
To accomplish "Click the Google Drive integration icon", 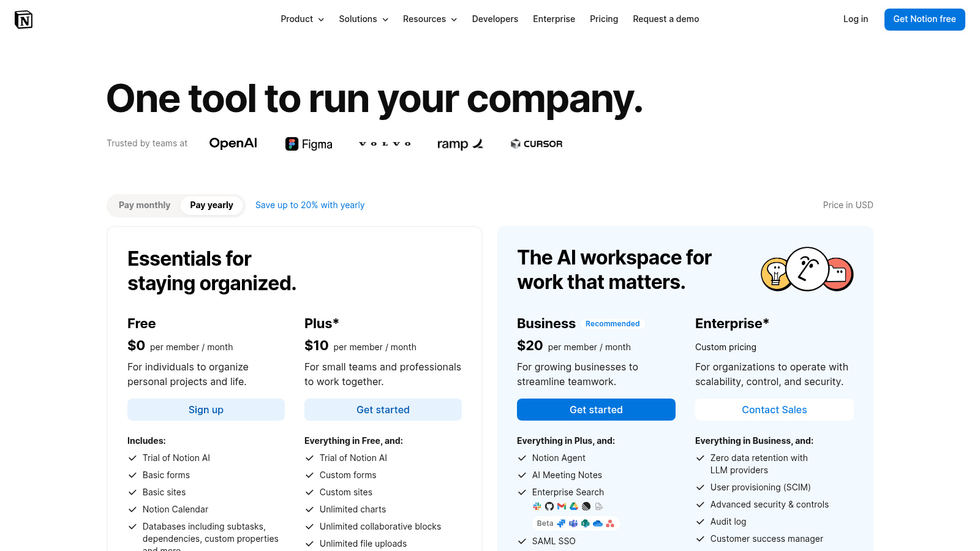I will point(574,506).
